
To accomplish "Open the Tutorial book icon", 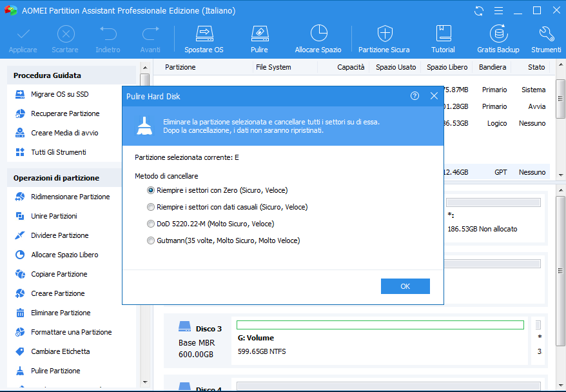I will tap(444, 34).
